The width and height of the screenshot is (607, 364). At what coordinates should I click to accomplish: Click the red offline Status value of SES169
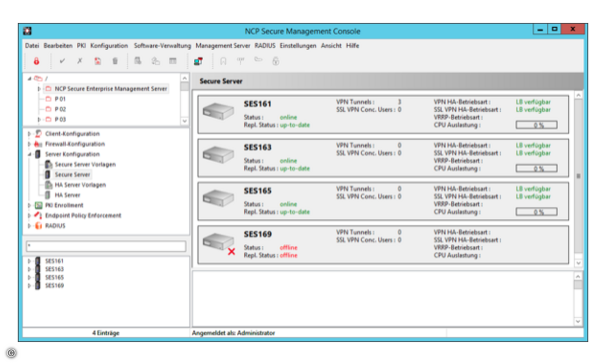click(289, 248)
